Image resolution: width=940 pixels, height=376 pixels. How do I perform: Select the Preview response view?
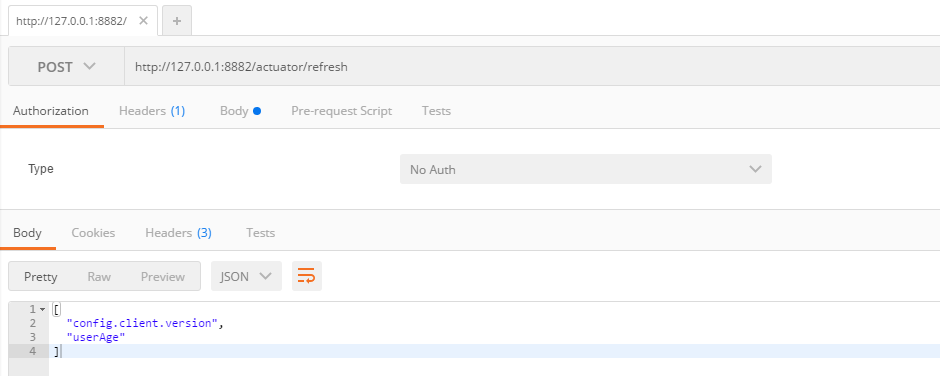pyautogui.click(x=163, y=276)
